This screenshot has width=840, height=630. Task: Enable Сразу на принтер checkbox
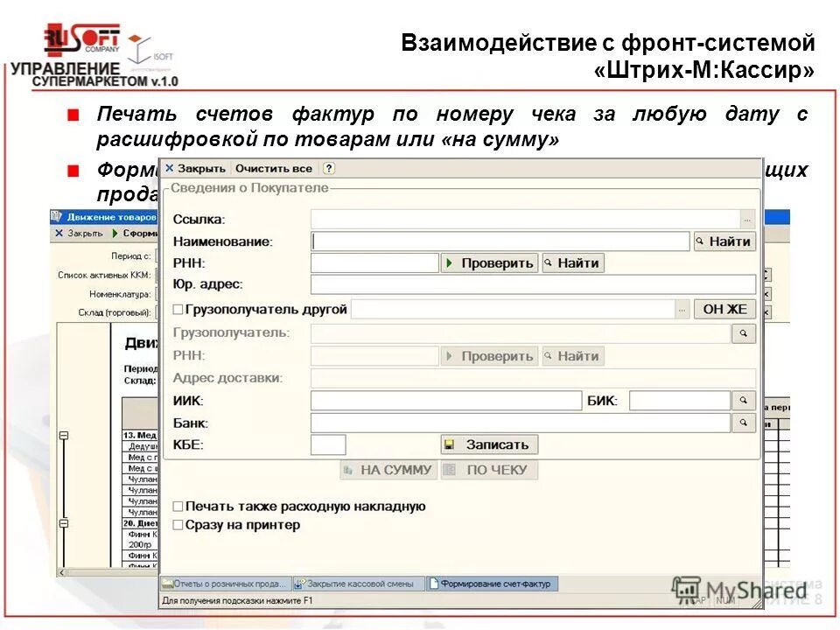[178, 522]
